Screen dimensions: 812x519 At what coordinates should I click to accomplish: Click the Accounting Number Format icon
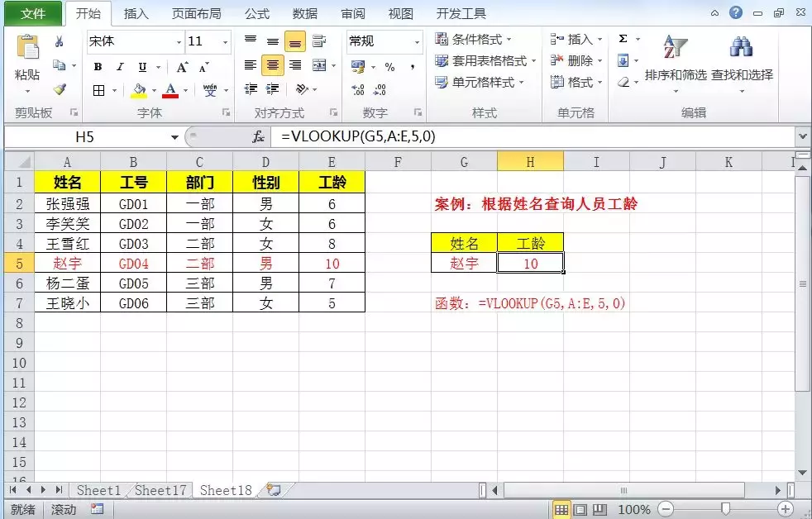[x=358, y=66]
